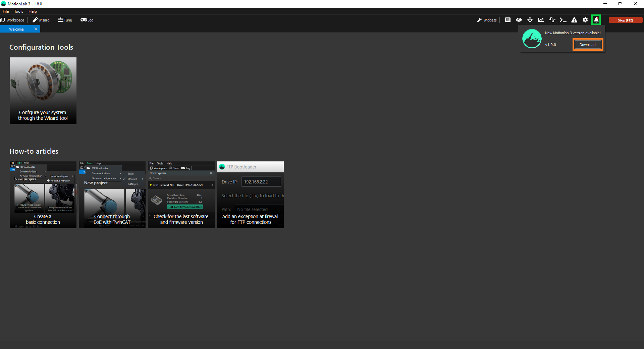Open the Tune tool
644x349 pixels.
[65, 20]
